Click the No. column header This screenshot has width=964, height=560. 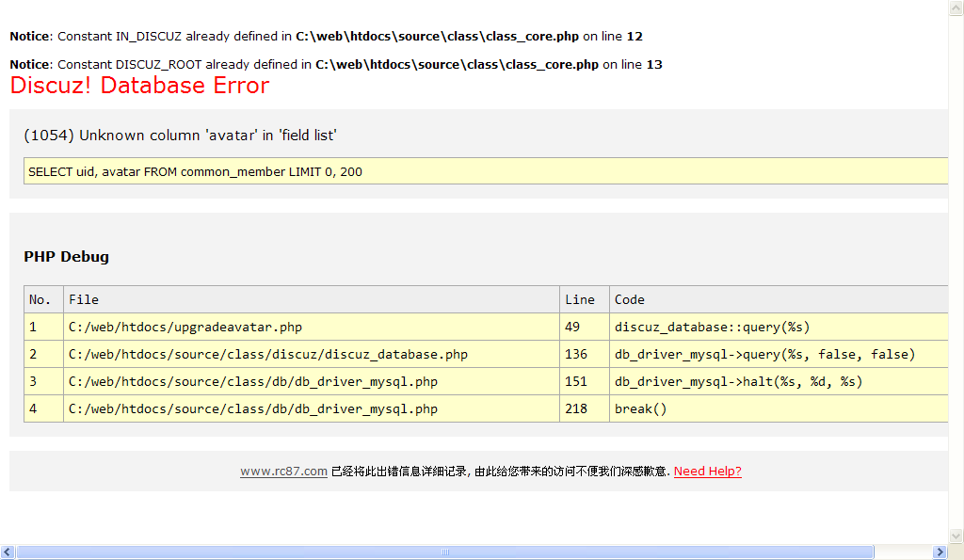point(43,299)
